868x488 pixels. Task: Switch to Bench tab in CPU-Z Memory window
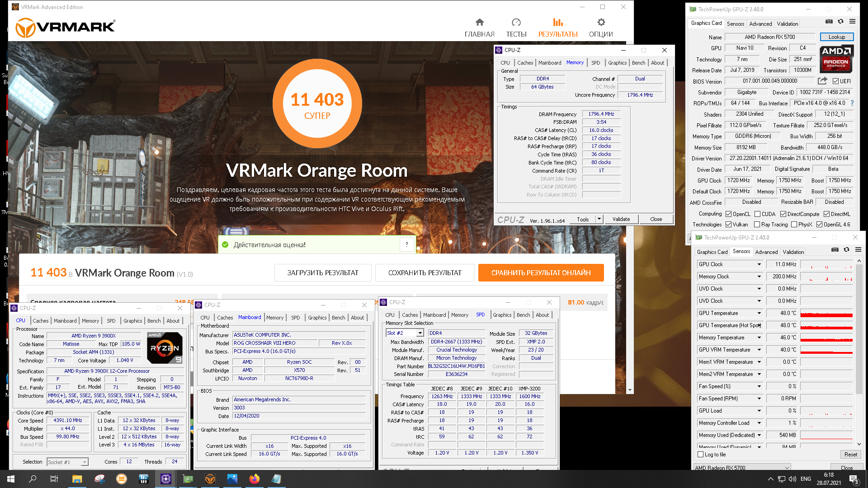pos(638,63)
